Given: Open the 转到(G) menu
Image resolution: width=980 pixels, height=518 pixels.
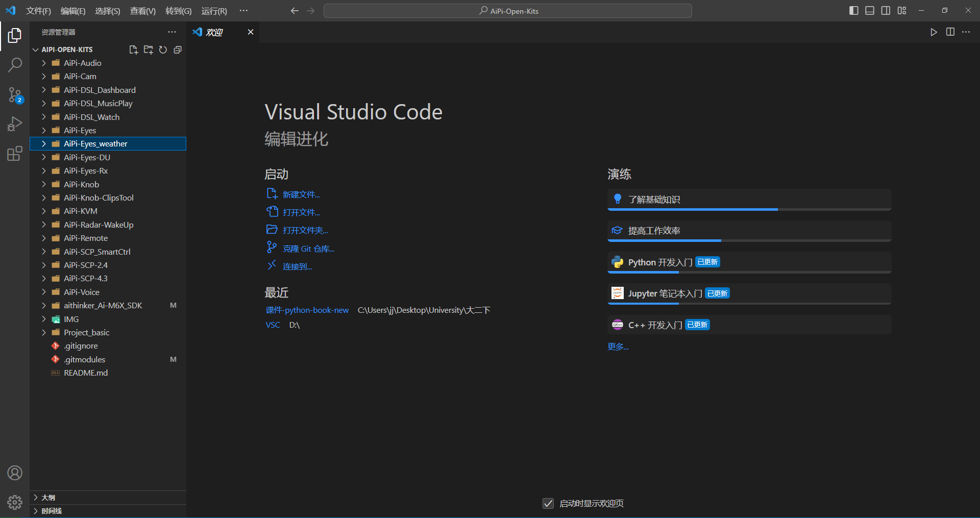Looking at the screenshot, I should (x=179, y=11).
